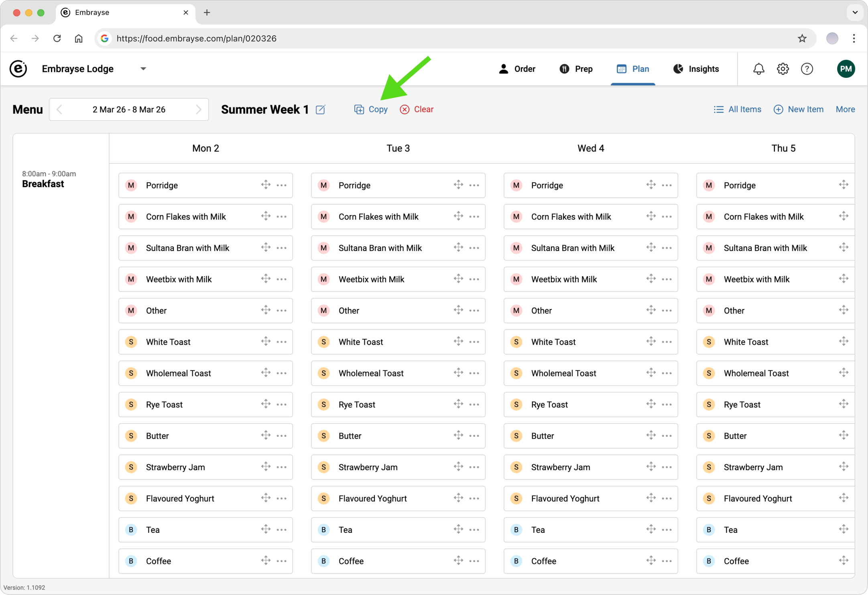Screen dimensions: 868x595
Task: Bookmark this page with the star icon
Action: tap(802, 39)
